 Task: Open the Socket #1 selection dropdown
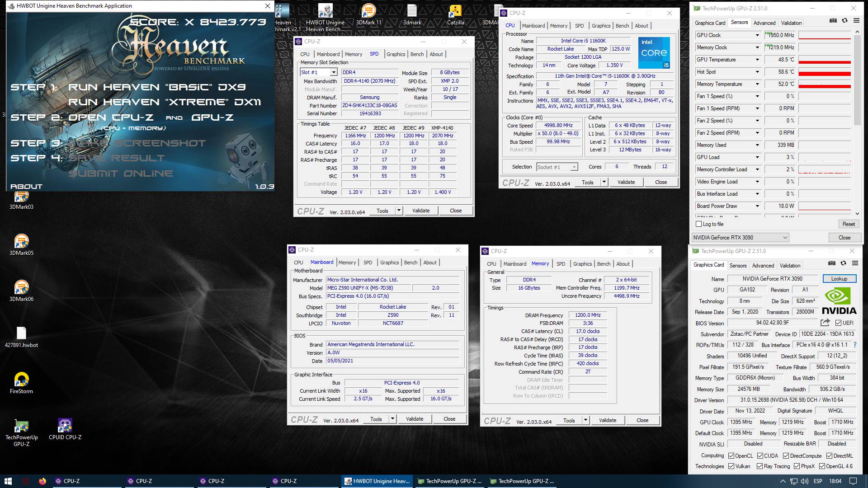point(557,167)
